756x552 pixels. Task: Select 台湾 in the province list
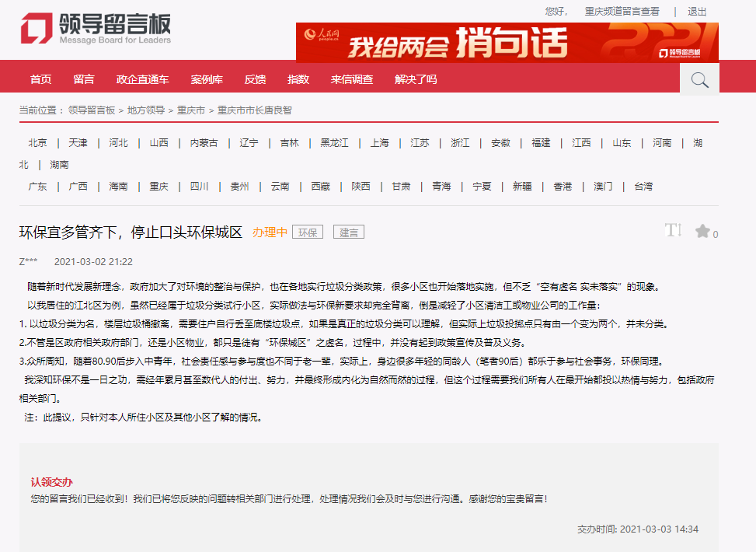(x=643, y=187)
